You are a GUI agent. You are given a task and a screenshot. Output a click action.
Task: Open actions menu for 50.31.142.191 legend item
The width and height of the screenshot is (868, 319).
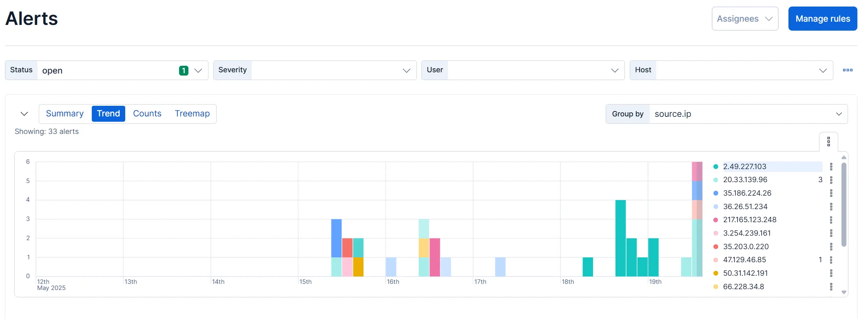(x=831, y=273)
